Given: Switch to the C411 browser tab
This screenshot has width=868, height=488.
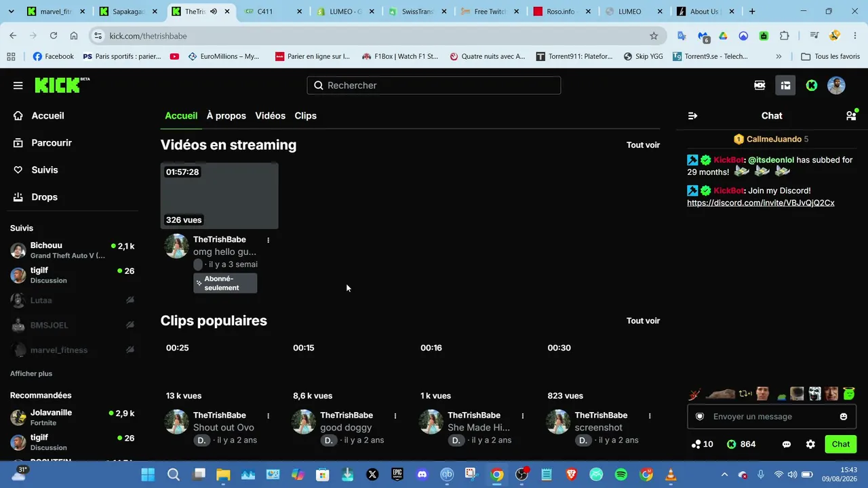Looking at the screenshot, I should [271, 12].
